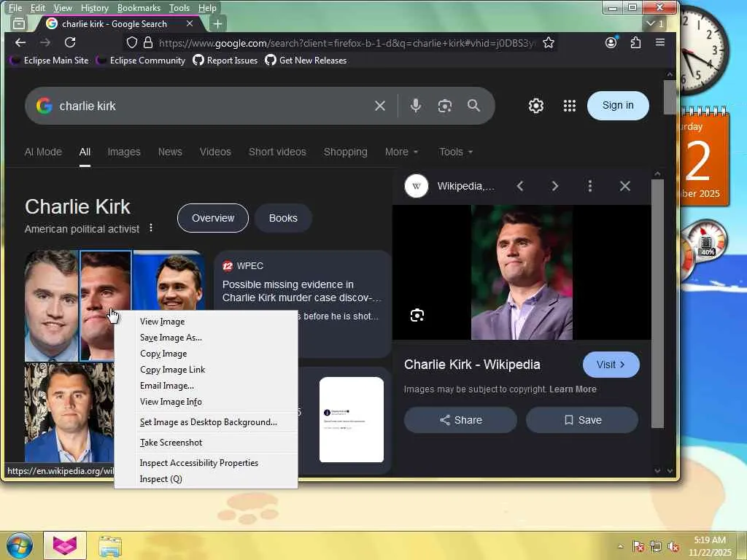The image size is (747, 560).
Task: Open more options beside American political activist
Action: (151, 228)
